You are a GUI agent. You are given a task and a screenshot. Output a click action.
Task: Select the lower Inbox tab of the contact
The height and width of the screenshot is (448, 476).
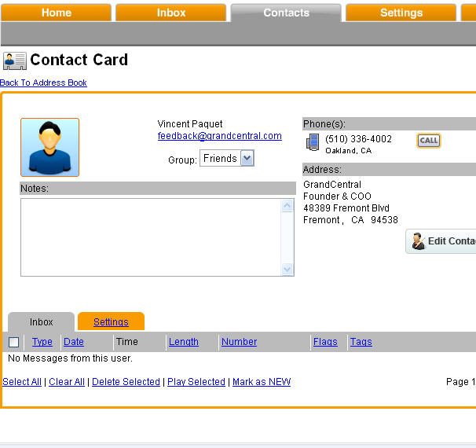click(42, 321)
